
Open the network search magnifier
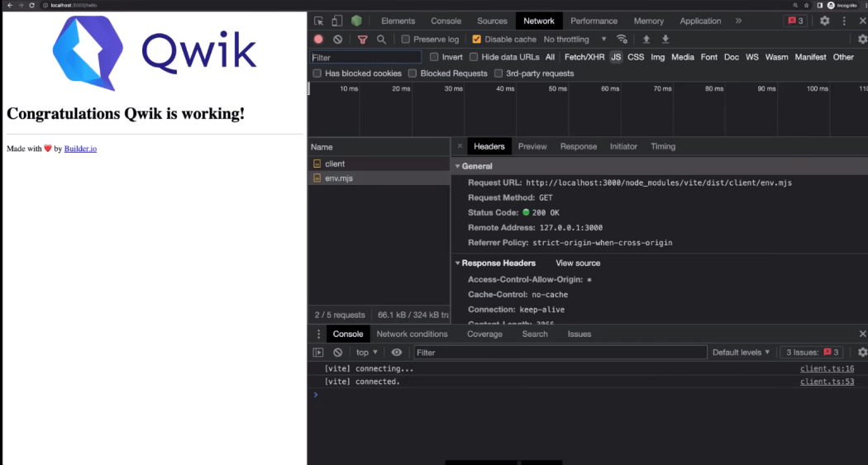coord(381,39)
